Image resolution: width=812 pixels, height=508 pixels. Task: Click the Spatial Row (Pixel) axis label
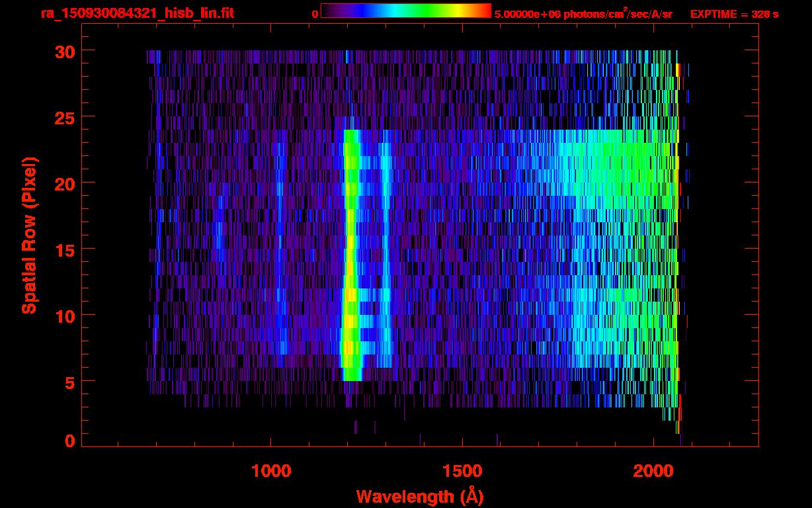click(29, 235)
